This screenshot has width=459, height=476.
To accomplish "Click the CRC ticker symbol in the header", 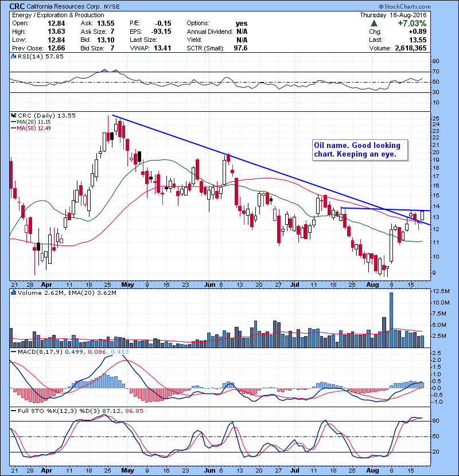I will (17, 6).
